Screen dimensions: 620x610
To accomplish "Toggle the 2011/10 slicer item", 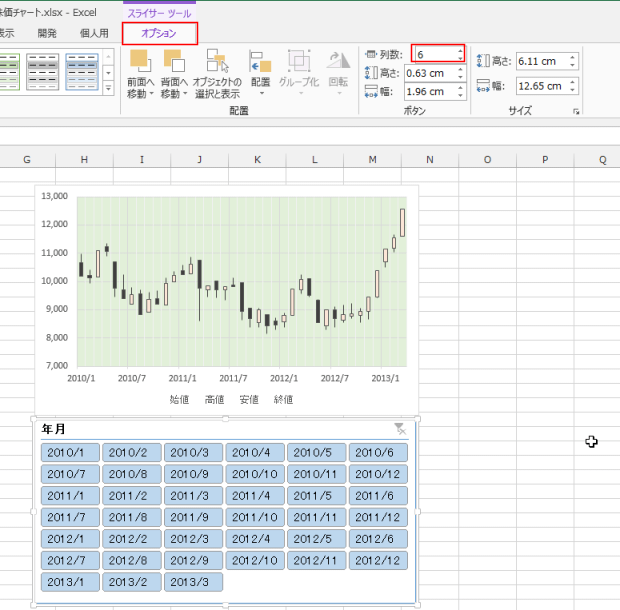I will [254, 517].
